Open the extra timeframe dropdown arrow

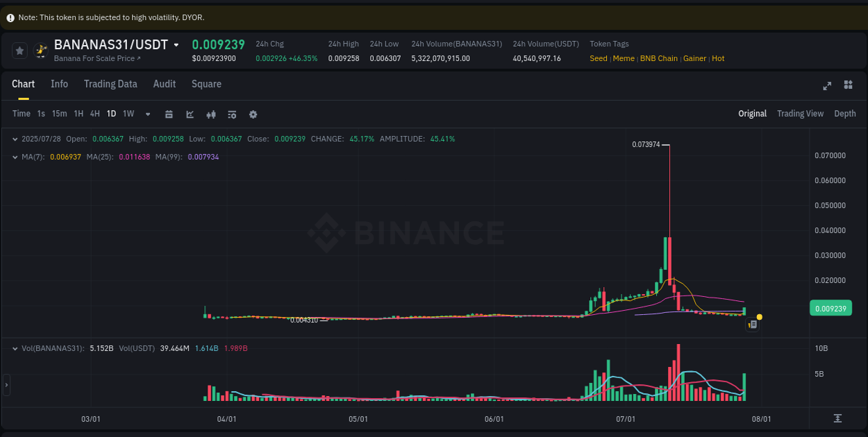[x=147, y=114]
